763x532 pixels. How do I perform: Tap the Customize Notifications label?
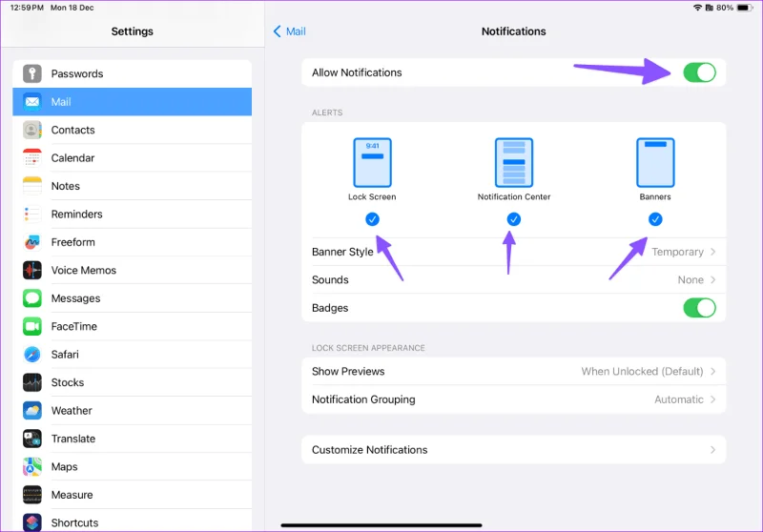click(x=370, y=450)
